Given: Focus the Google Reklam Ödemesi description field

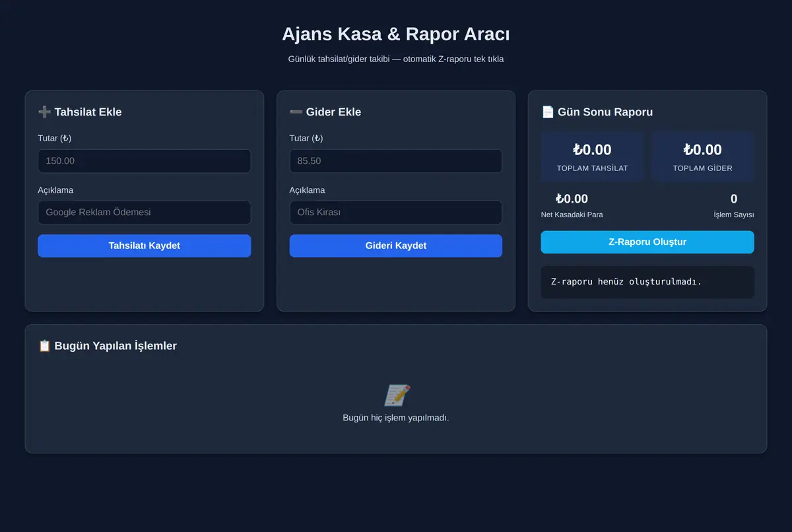Looking at the screenshot, I should click(x=144, y=213).
